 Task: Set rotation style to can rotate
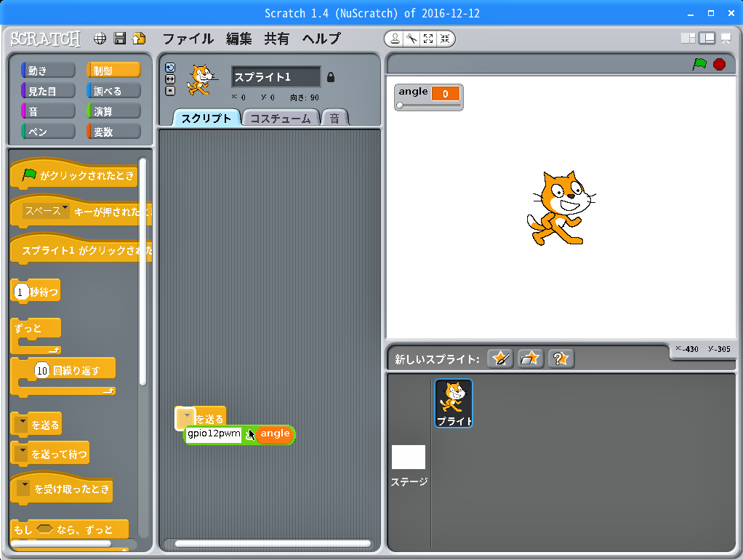click(170, 68)
